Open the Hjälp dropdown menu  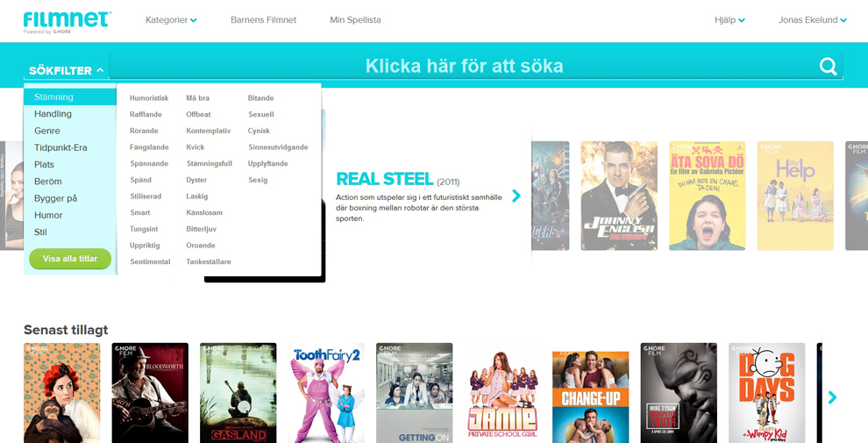point(729,20)
